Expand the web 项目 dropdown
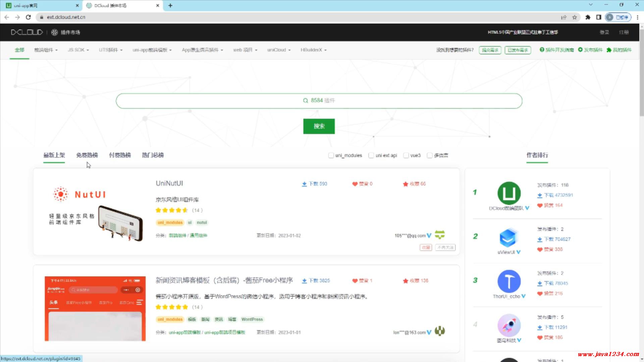Viewport: 644px width, 362px height. [245, 50]
